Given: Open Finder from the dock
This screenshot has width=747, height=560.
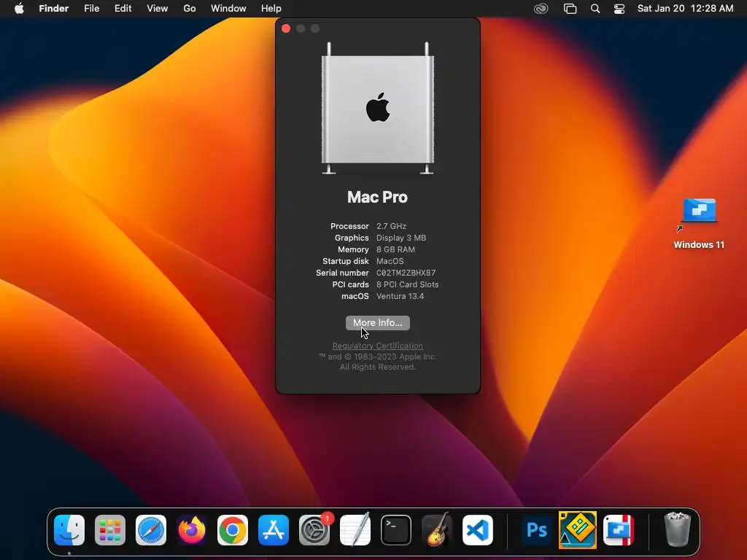Looking at the screenshot, I should pos(69,530).
